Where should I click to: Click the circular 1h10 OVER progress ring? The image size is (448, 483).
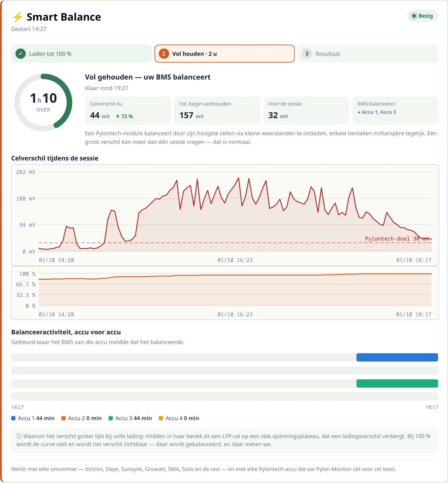point(43,102)
